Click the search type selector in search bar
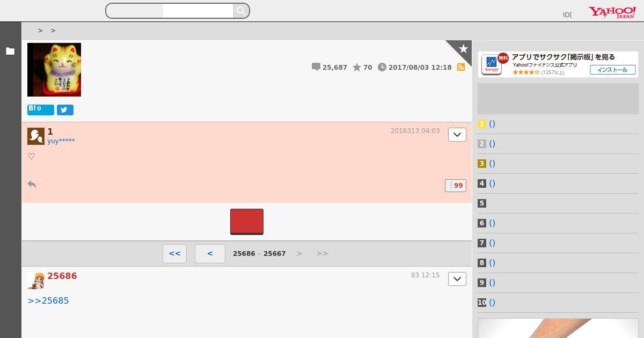Screen dimensions: 644x338 tap(135, 11)
